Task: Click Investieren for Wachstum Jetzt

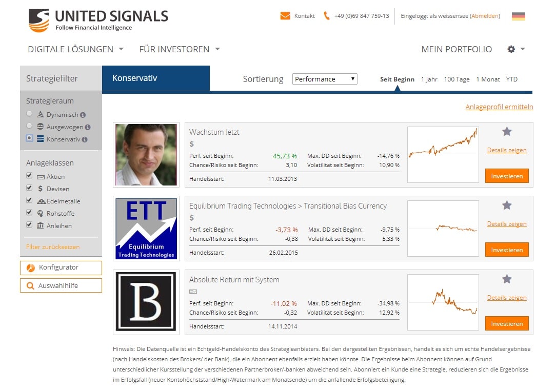Action: 507,176
